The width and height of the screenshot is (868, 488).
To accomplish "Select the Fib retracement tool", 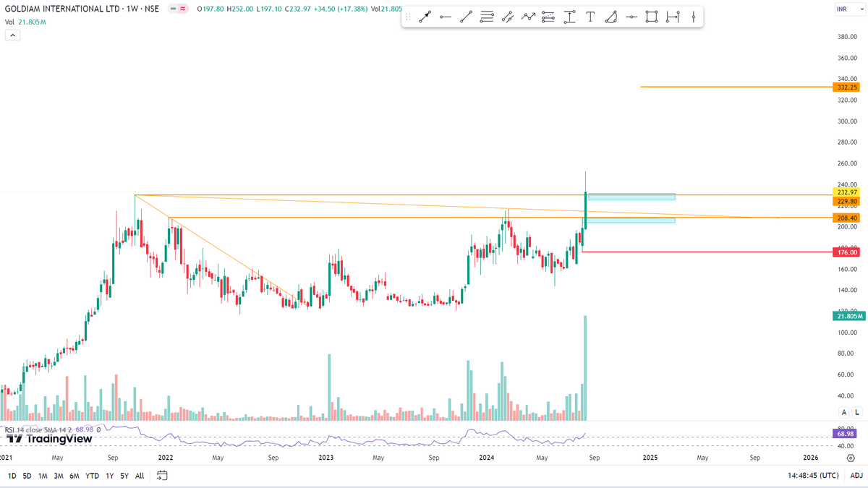I will coord(548,17).
